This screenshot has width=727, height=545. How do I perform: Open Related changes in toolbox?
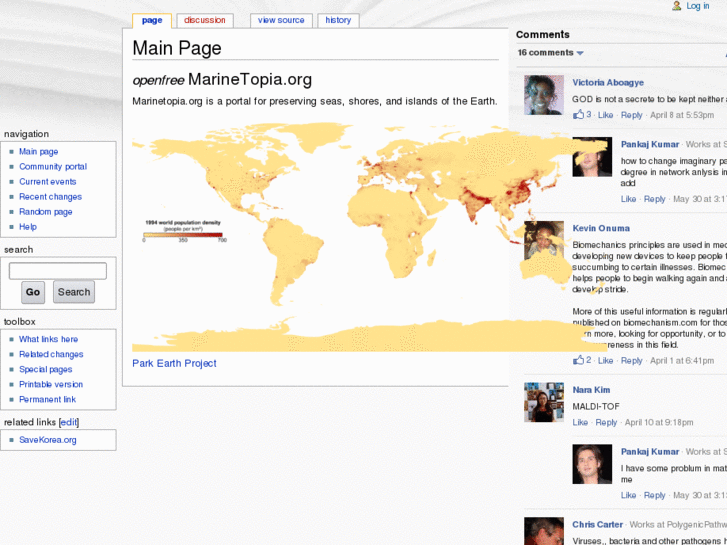[51, 354]
